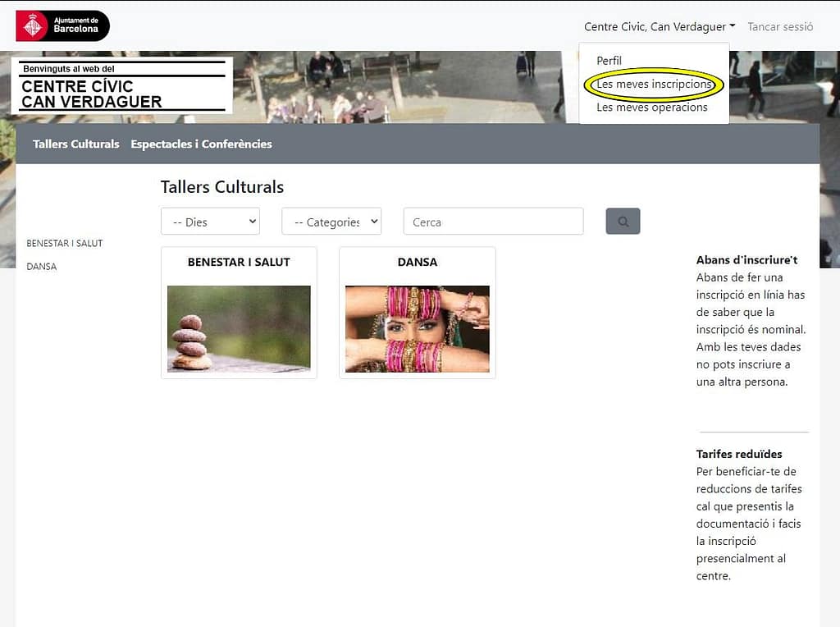This screenshot has height=627, width=840.
Task: Open the Dansa bangles image
Action: (417, 328)
